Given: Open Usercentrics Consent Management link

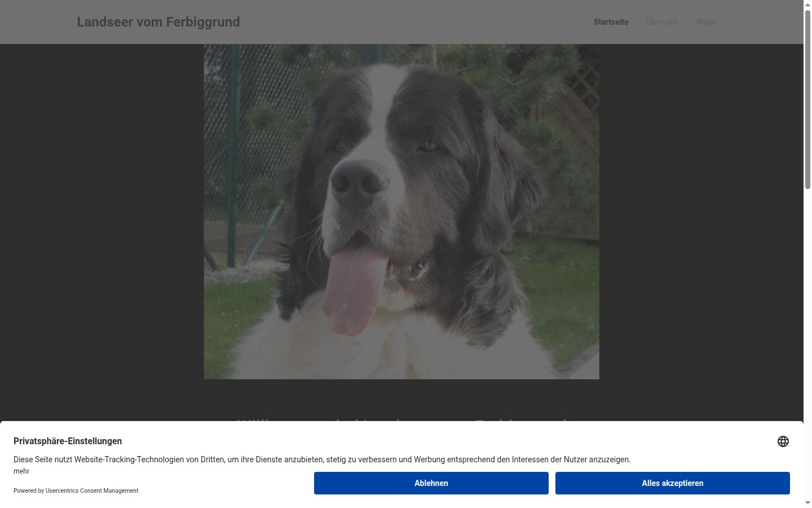Looking at the screenshot, I should pyautogui.click(x=92, y=491).
